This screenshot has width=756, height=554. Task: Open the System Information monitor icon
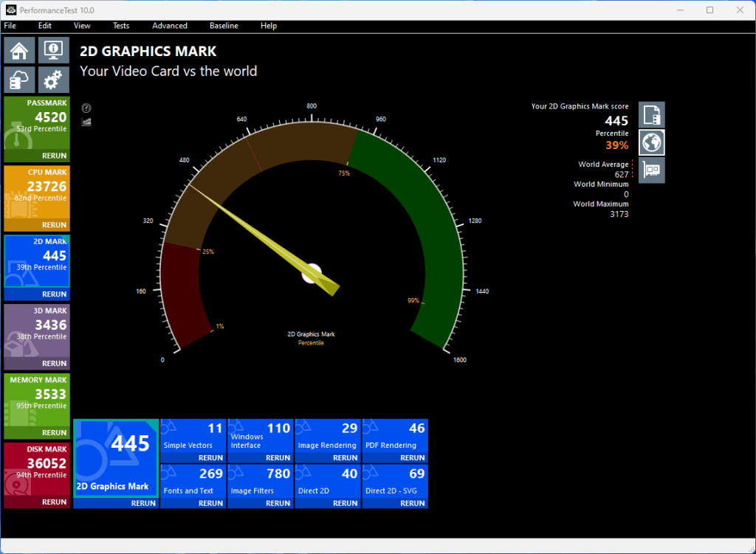click(53, 51)
